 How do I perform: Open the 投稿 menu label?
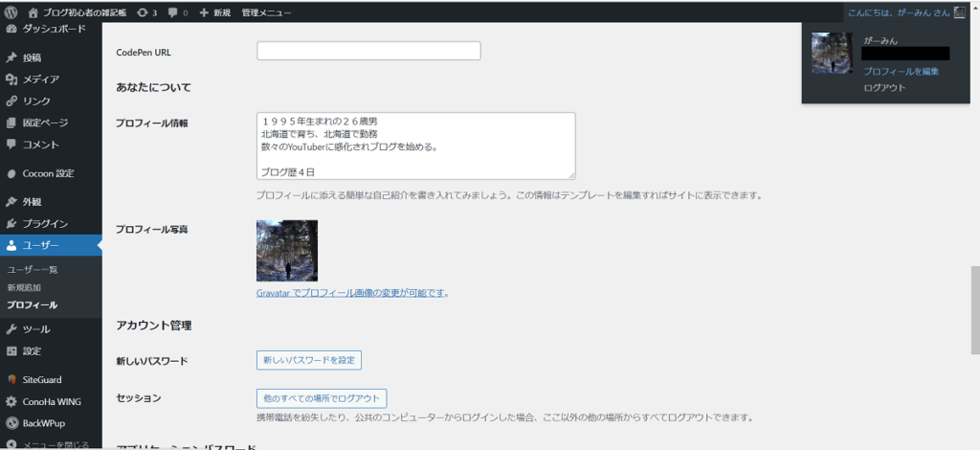pyautogui.click(x=32, y=57)
